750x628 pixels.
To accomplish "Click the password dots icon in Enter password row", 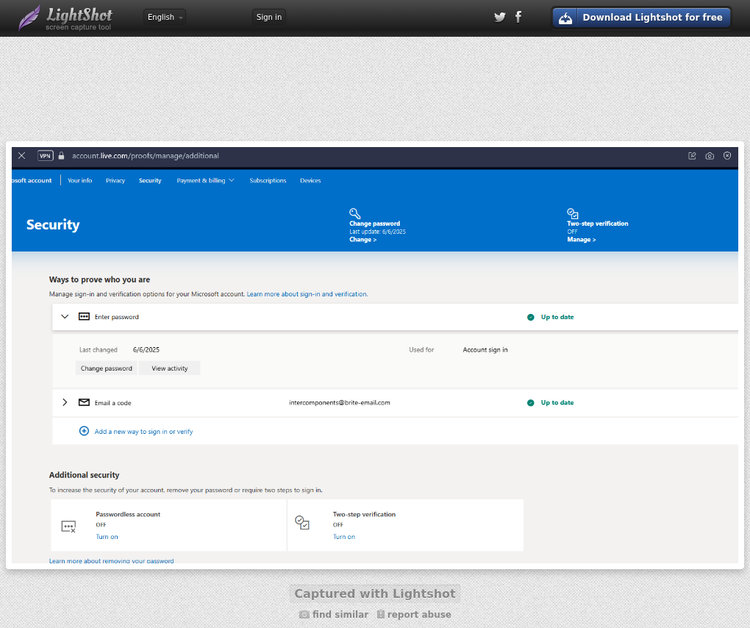I will [x=84, y=317].
